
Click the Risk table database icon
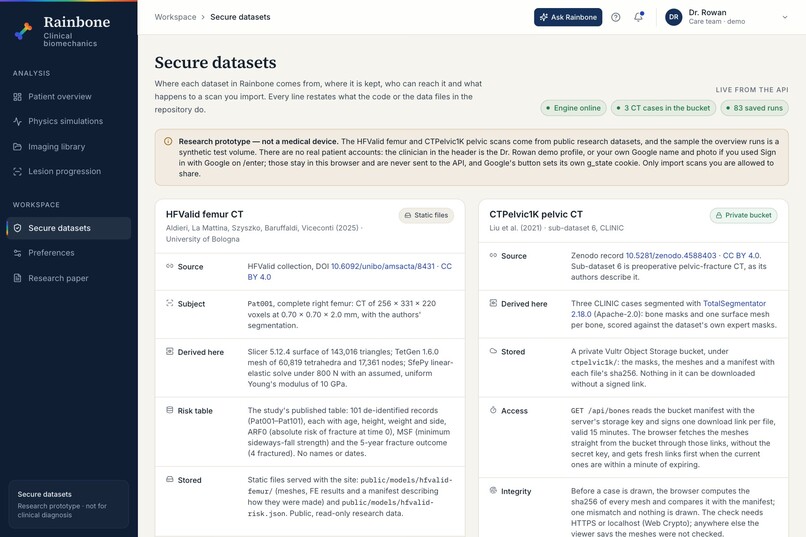click(x=170, y=410)
